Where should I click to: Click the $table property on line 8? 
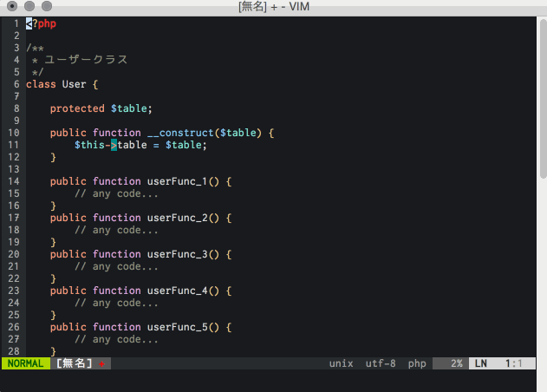click(x=128, y=108)
